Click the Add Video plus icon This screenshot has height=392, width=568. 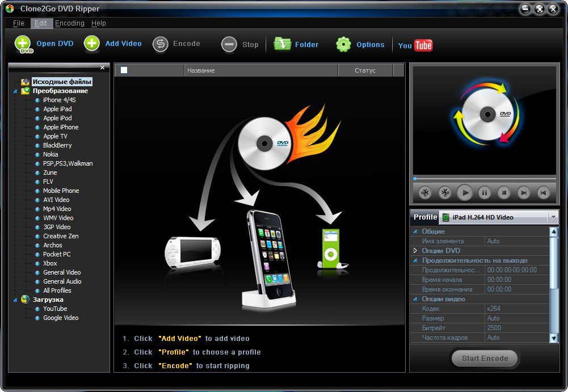[x=92, y=44]
